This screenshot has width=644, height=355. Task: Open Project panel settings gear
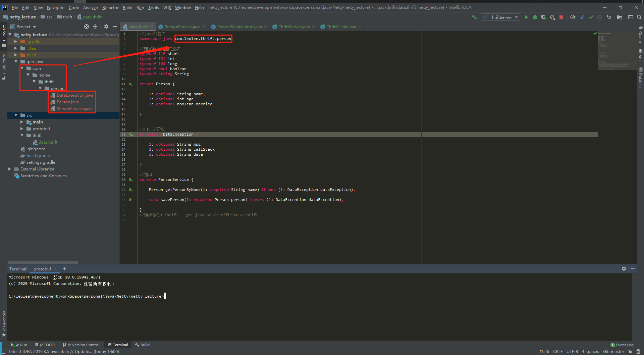pos(106,27)
